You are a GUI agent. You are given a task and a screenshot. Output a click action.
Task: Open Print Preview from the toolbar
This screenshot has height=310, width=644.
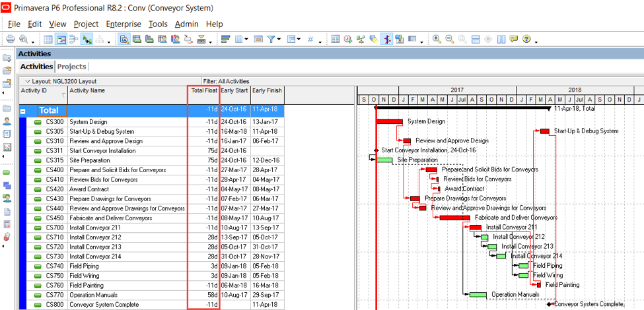tap(23, 40)
